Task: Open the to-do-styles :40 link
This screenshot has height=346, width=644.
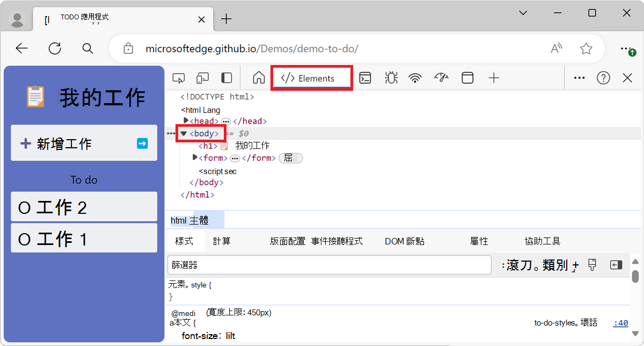Action: click(x=620, y=323)
